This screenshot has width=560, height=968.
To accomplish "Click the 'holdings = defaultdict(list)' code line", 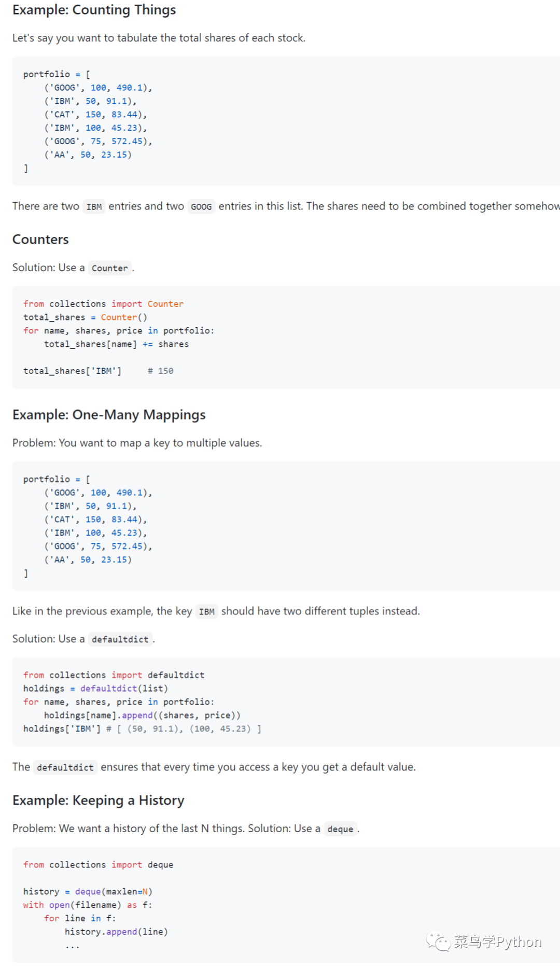I will point(95,689).
